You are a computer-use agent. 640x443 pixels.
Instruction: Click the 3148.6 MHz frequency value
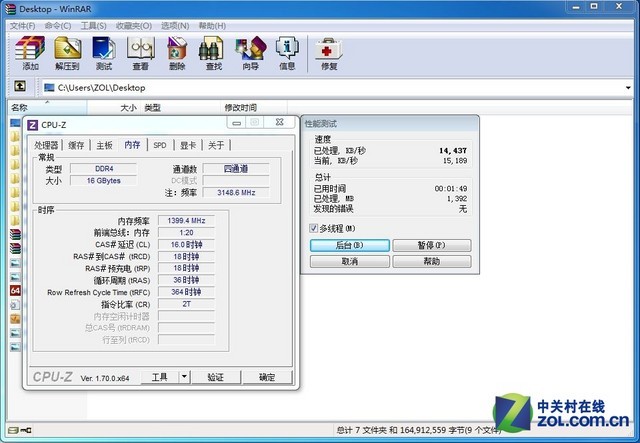(236, 192)
